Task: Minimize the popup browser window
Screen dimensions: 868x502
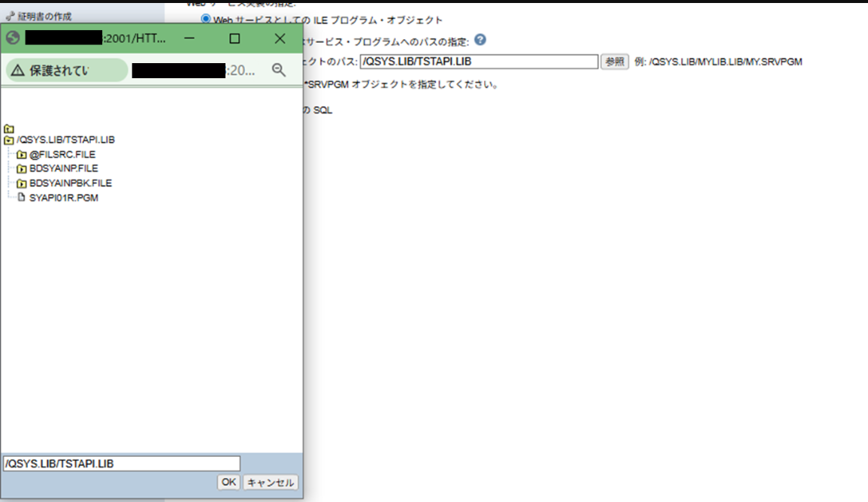Action: [189, 38]
